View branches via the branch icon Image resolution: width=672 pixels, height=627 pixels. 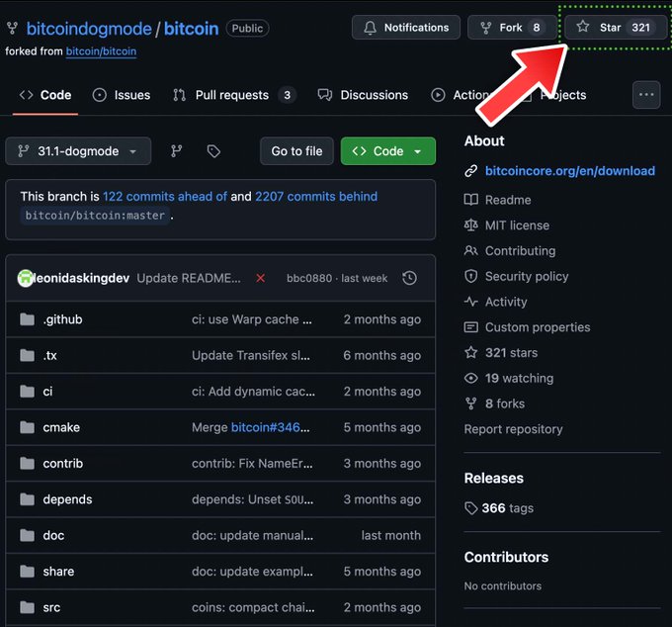[177, 151]
